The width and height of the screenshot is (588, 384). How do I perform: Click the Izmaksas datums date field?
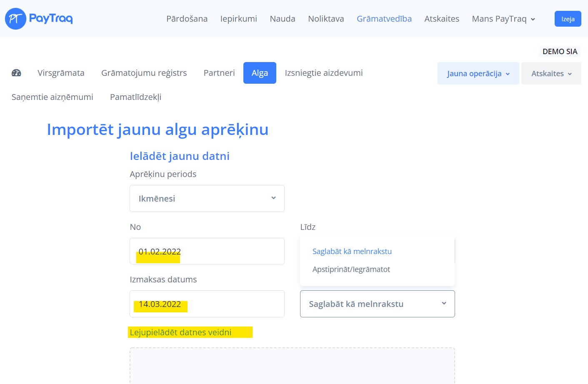[x=207, y=304]
